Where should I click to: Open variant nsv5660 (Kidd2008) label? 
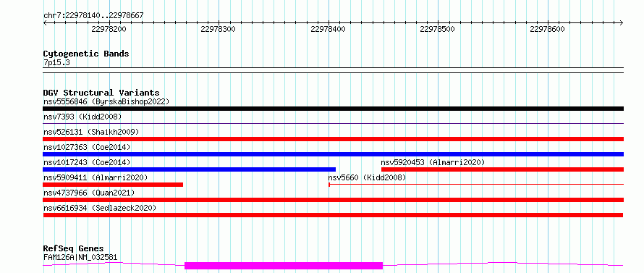pos(367,177)
